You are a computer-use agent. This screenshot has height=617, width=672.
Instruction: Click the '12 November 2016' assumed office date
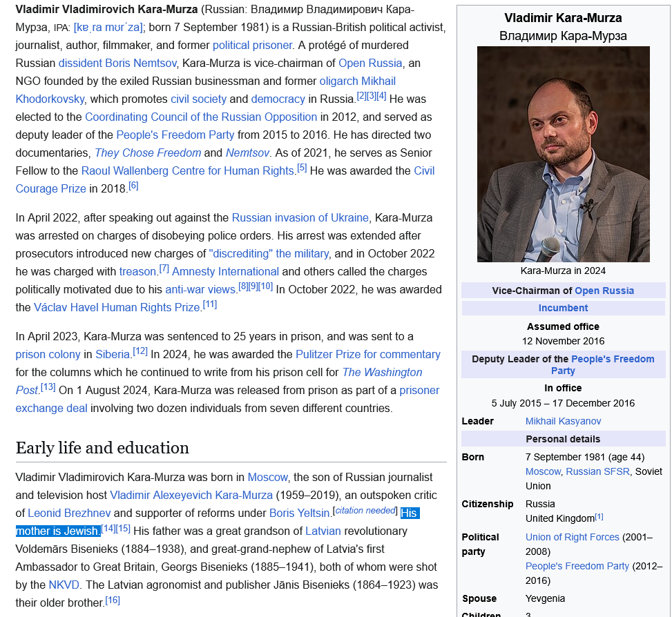tap(563, 342)
